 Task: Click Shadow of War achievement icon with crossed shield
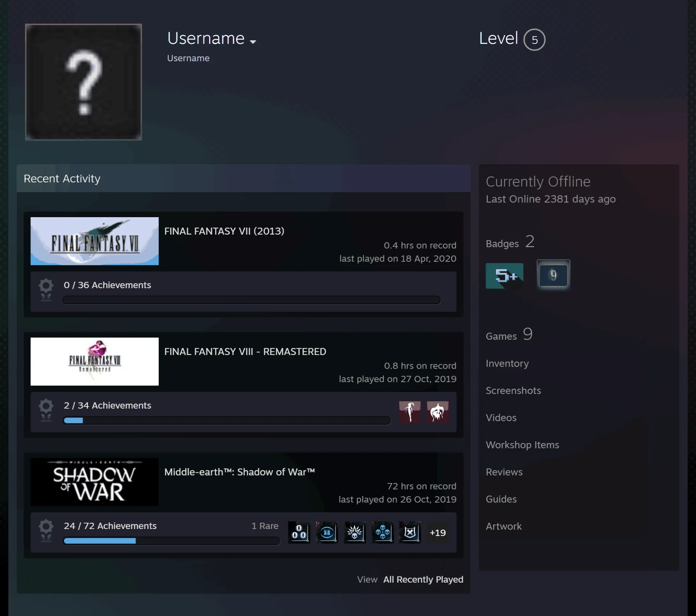tap(410, 532)
